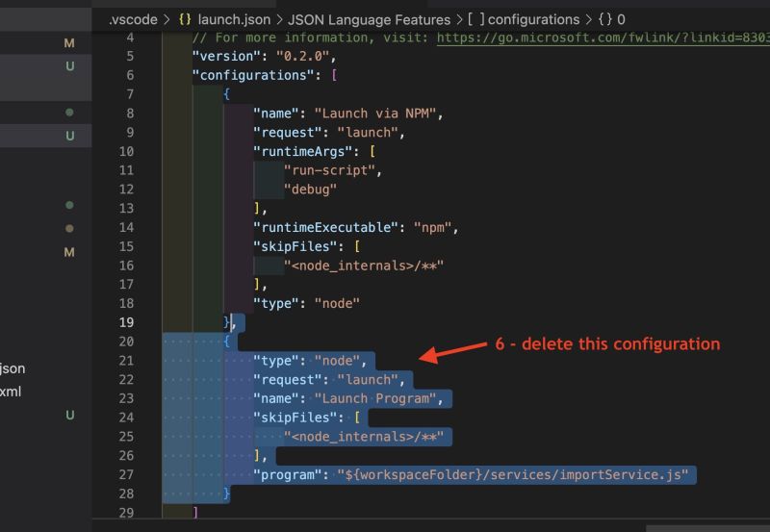The image size is (770, 532).
Task: Click the "request" key on line 9
Action: [x=287, y=133]
